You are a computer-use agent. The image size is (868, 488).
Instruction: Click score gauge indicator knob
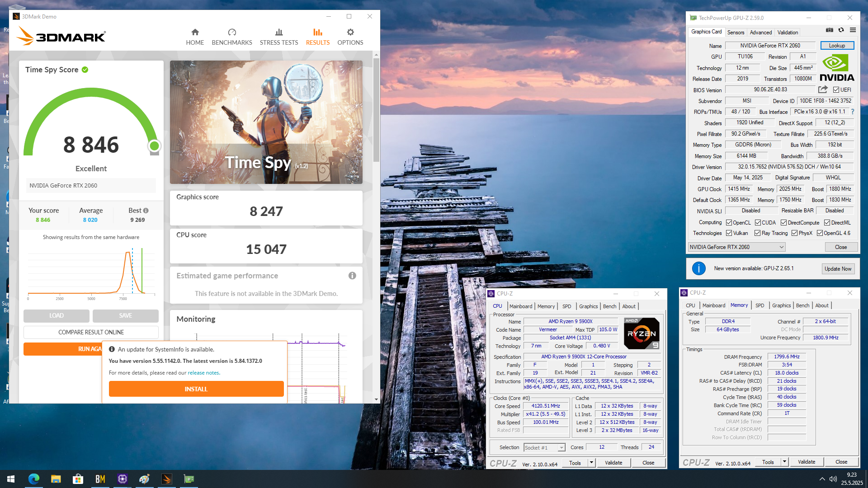[154, 145]
